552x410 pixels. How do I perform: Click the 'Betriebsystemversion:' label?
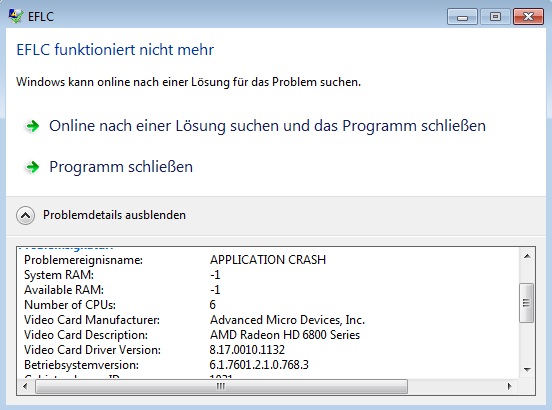pos(81,365)
